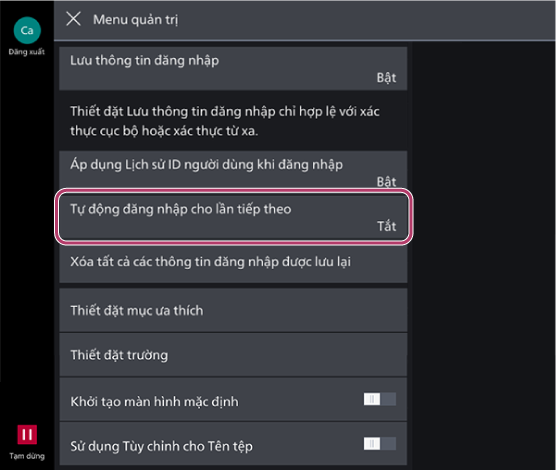Click the Tắt value in auto-login row
The height and width of the screenshot is (470, 556).
(387, 226)
